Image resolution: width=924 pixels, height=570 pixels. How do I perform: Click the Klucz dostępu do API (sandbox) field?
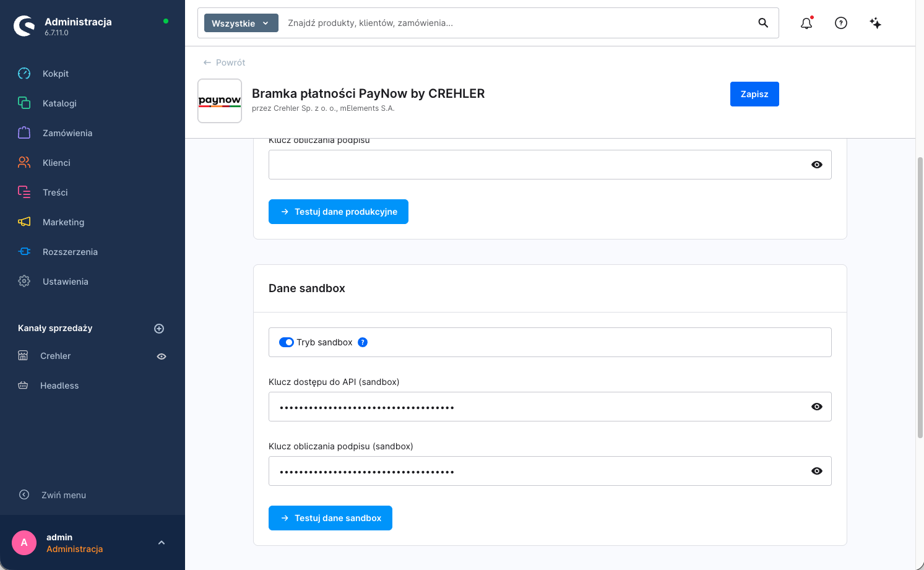(x=550, y=407)
